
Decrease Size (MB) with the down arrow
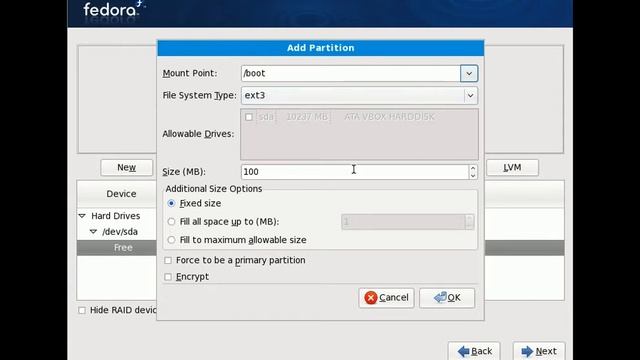473,176
